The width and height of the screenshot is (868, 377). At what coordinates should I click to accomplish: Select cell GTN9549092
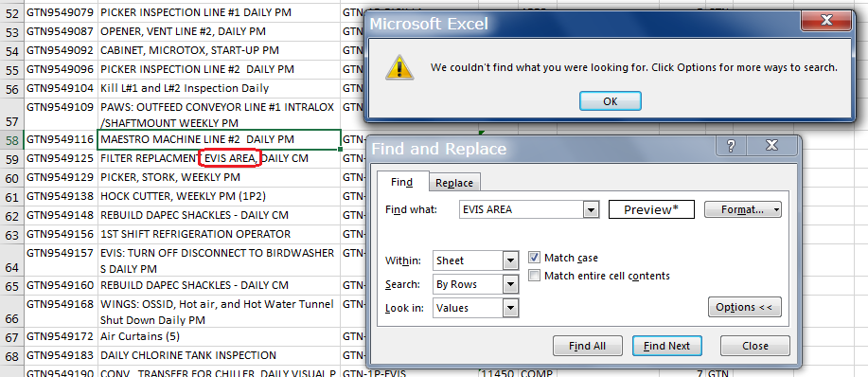click(61, 50)
